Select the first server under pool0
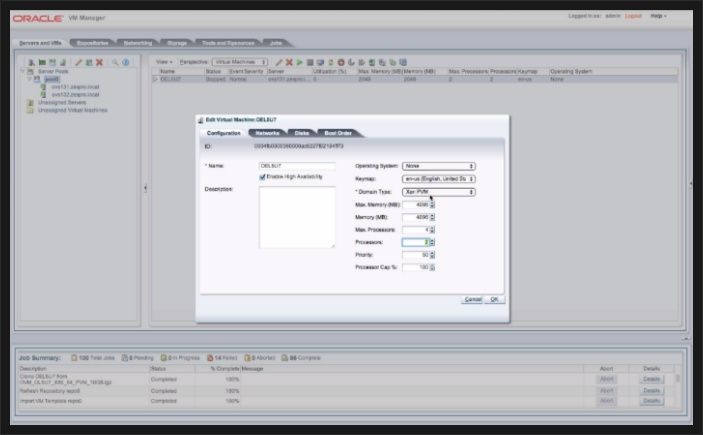 coord(75,87)
